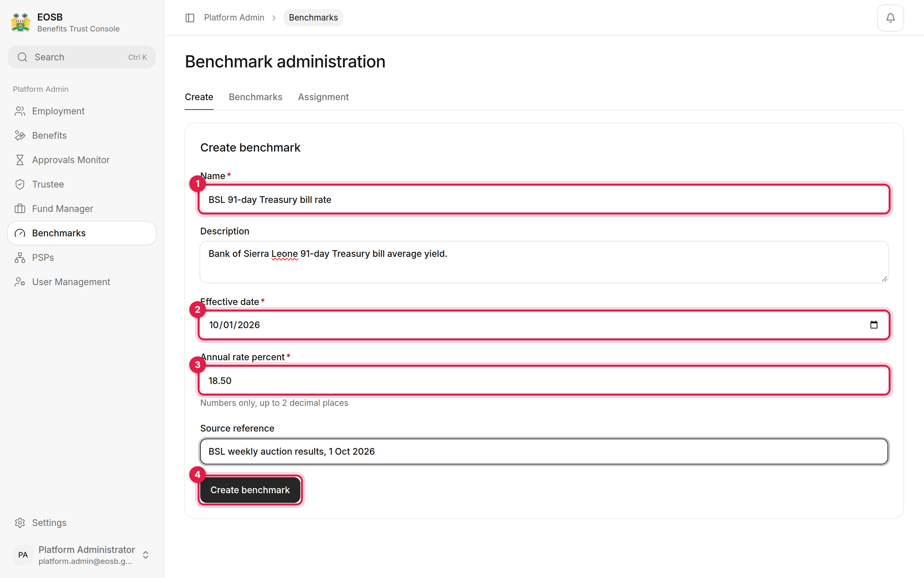
Task: Click the search magnifier icon
Action: coord(22,57)
